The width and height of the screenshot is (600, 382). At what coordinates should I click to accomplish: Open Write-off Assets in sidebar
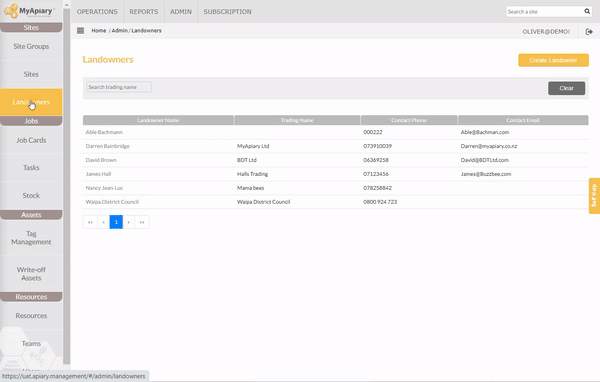[x=31, y=274]
